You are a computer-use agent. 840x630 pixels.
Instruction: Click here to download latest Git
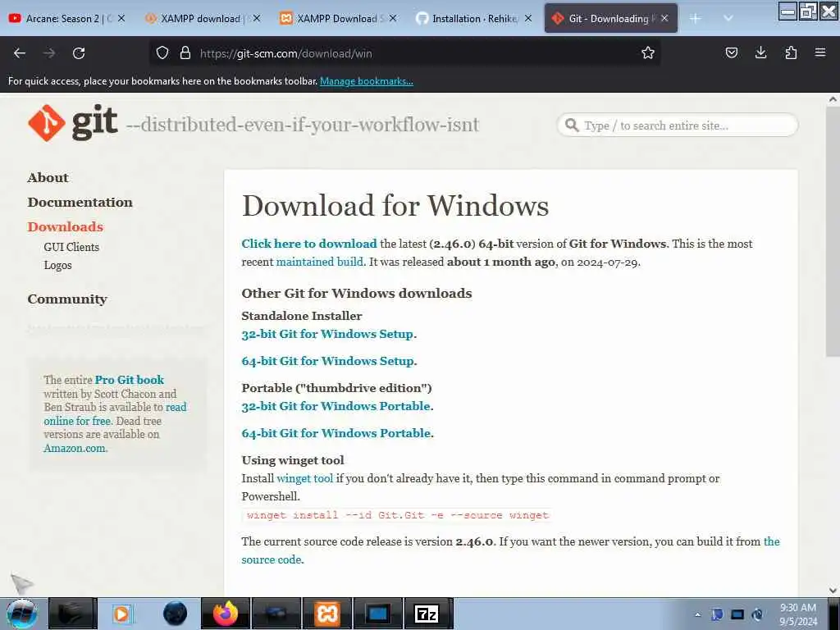point(309,244)
